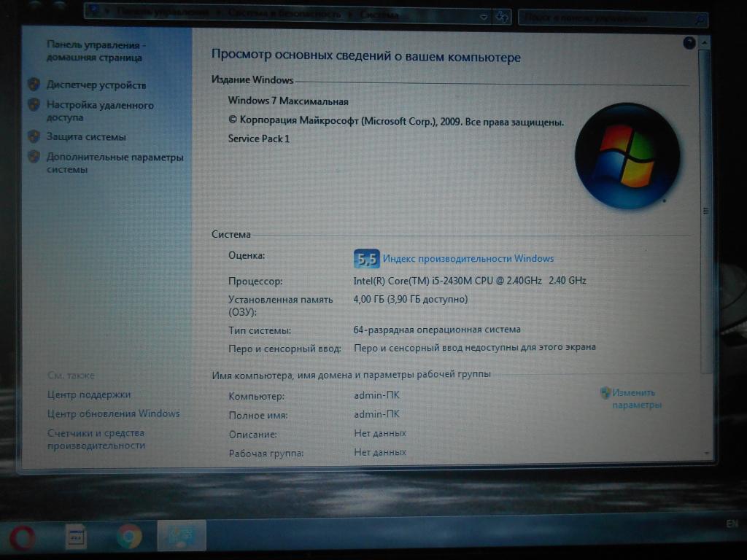
Task: Click the shield icon beside Защита системы
Action: point(34,136)
